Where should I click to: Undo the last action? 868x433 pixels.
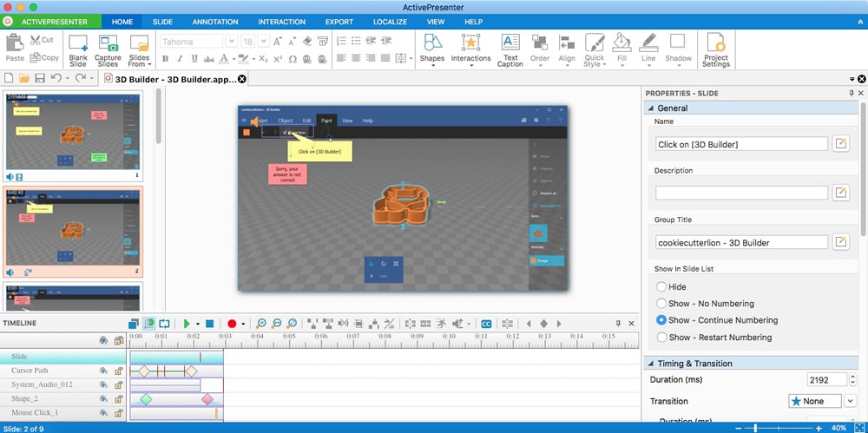click(x=56, y=78)
